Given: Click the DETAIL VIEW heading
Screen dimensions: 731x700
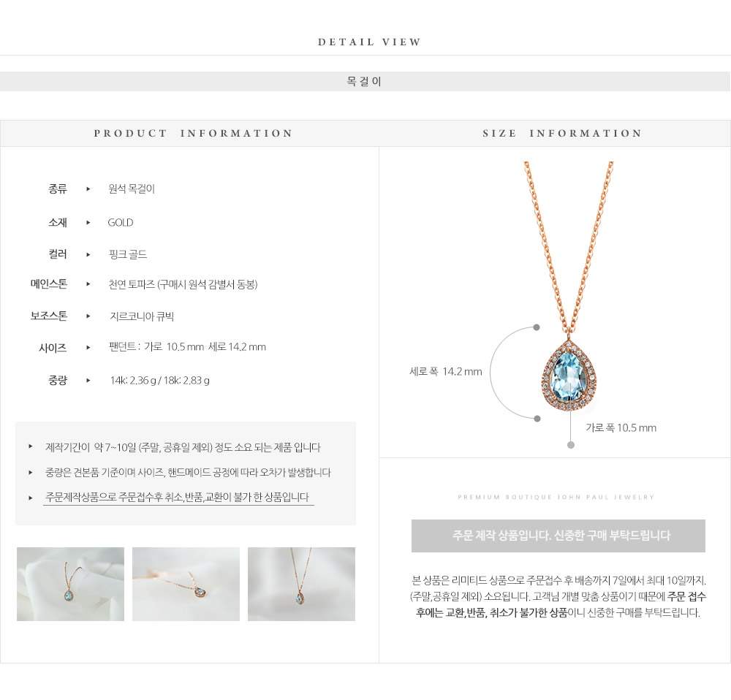Looking at the screenshot, I should pyautogui.click(x=369, y=42).
